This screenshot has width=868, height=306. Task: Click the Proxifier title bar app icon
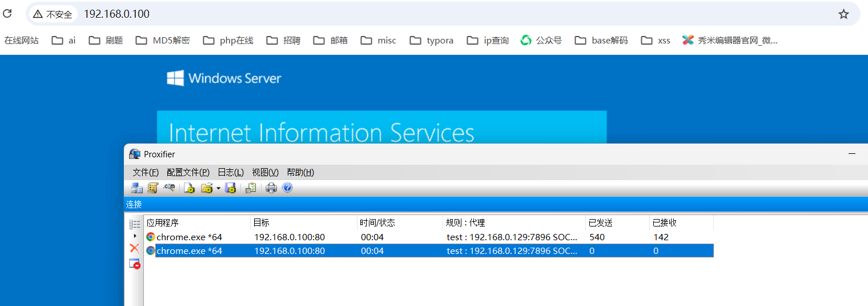pyautogui.click(x=135, y=154)
